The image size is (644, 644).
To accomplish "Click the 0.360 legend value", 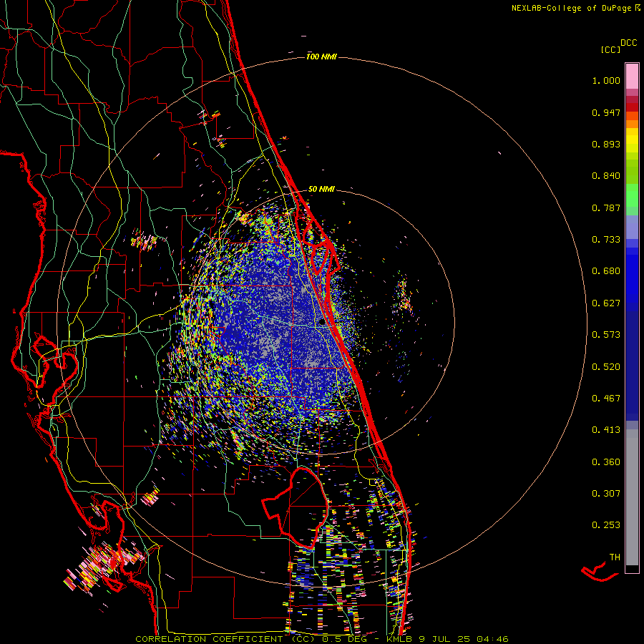I will click(606, 462).
